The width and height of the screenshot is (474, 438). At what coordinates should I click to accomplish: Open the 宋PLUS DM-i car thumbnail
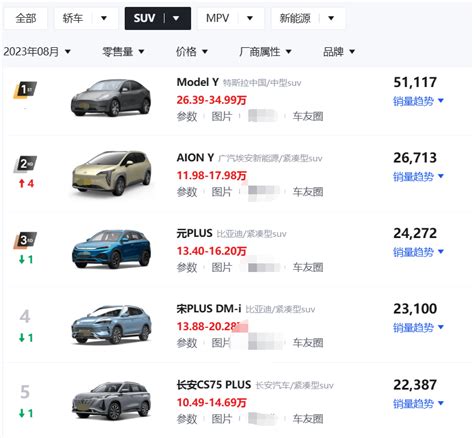coord(112,325)
